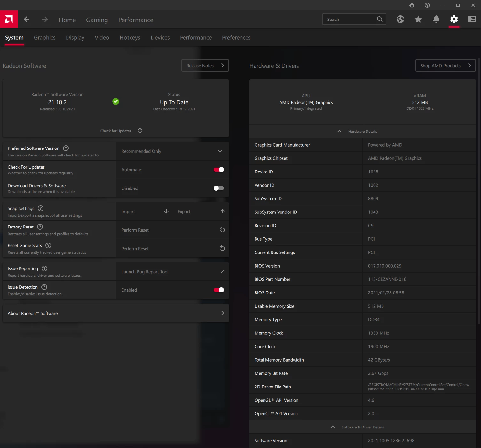Toggle the sidebar panel icon
Viewport: 481px width, 448px height.
point(472,19)
